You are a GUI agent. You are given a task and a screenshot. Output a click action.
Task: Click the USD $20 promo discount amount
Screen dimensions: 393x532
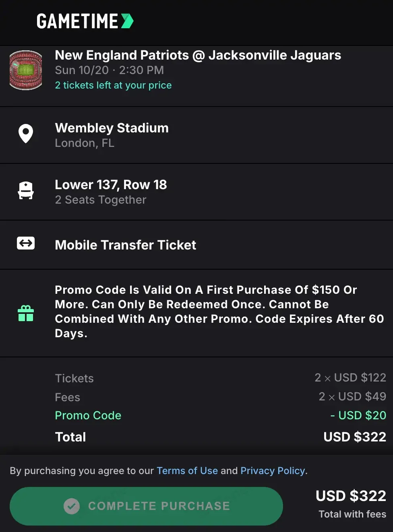(x=358, y=415)
